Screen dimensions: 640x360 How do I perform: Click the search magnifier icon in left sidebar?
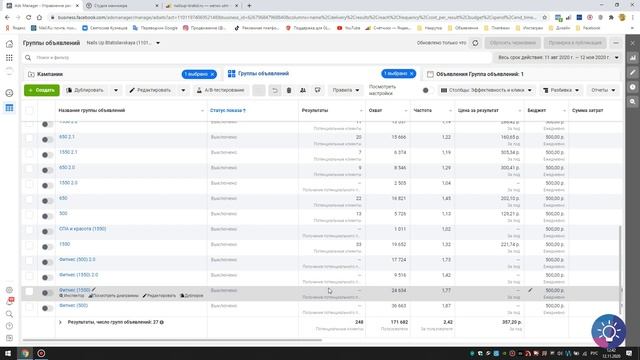pyautogui.click(x=9, y=314)
